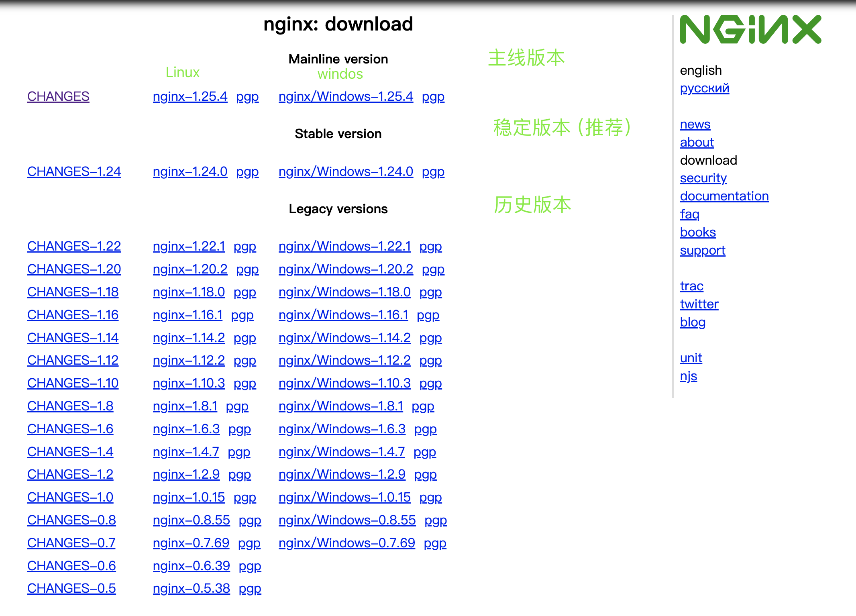Download nginx/Windows-1.25.4
Image resolution: width=856 pixels, height=616 pixels.
346,96
